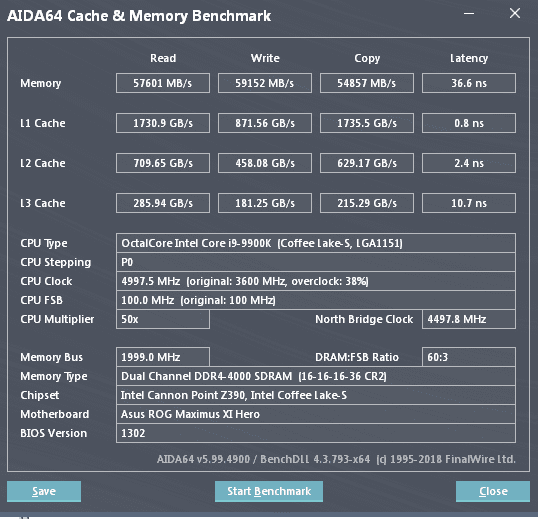Image resolution: width=538 pixels, height=519 pixels.
Task: Click the Memory Type label
Action: [x=54, y=377]
